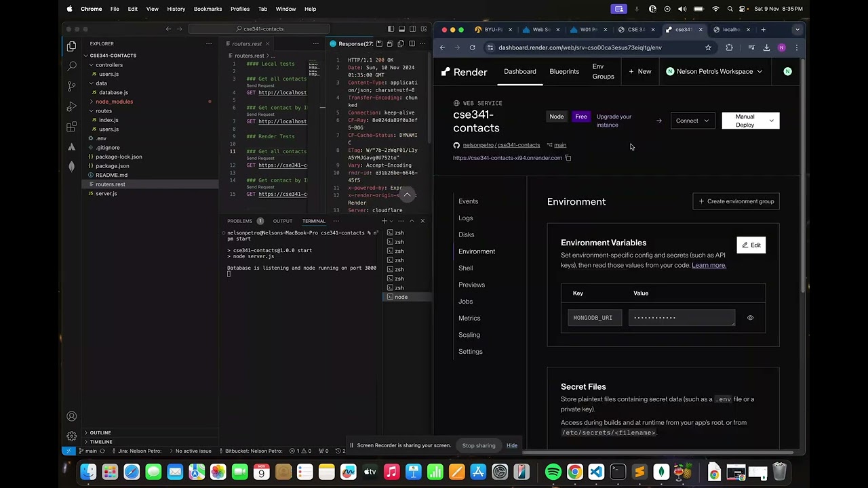Open the Connect dropdown

click(x=692, y=121)
